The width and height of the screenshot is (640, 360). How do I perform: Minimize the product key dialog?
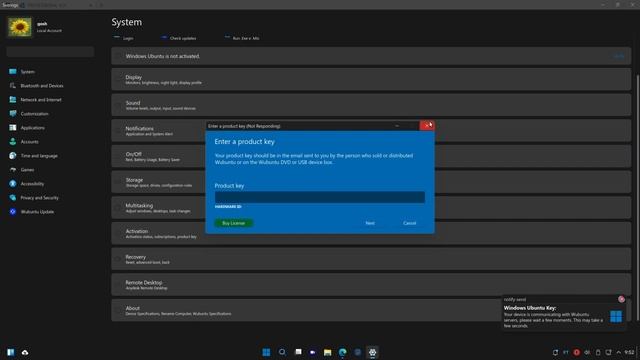point(397,126)
